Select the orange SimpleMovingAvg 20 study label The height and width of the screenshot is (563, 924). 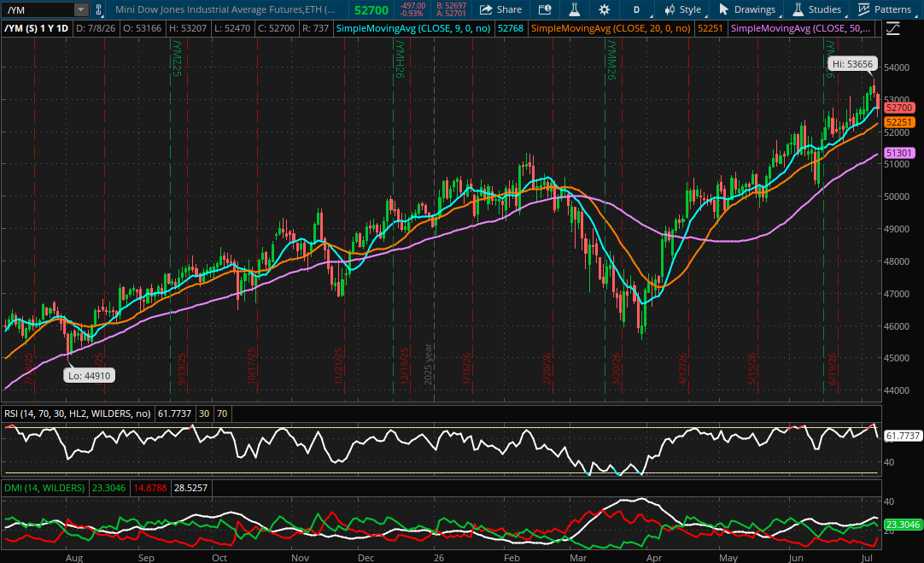click(x=611, y=27)
